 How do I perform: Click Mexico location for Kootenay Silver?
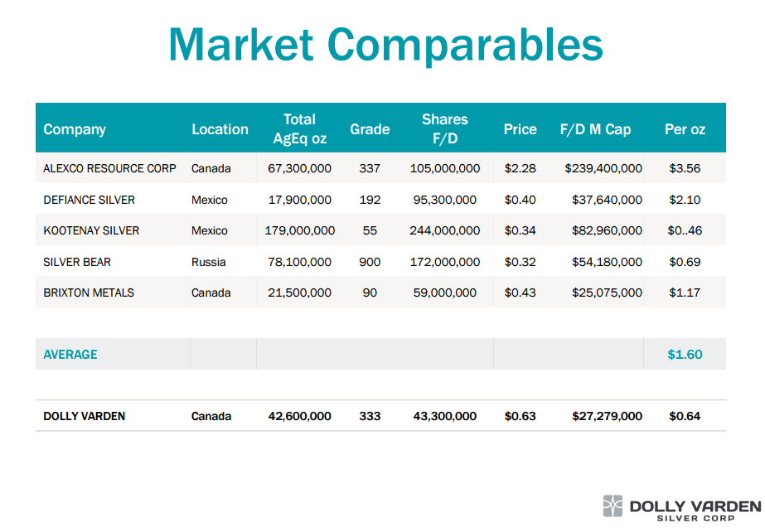[x=210, y=230]
